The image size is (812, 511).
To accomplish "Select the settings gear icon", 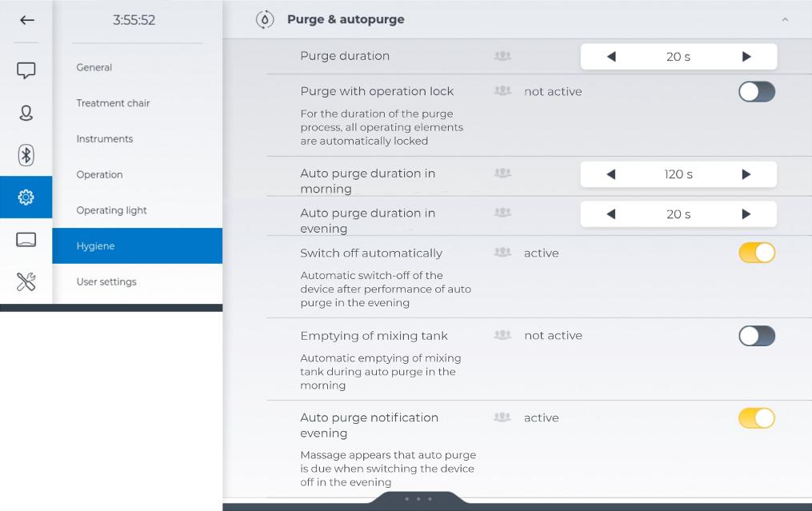I will 26,197.
